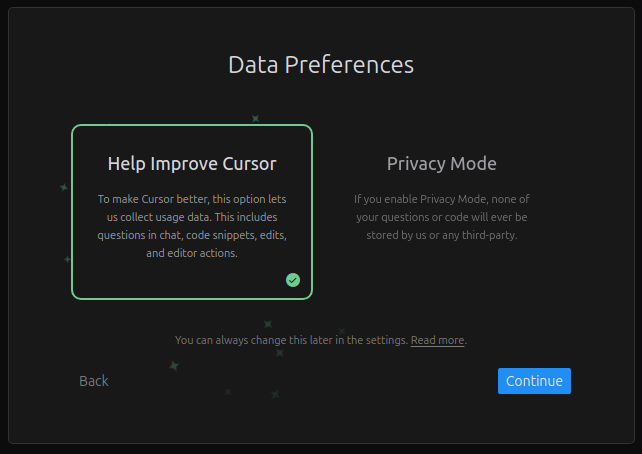Click the sparkle star beside the Back button

click(174, 366)
